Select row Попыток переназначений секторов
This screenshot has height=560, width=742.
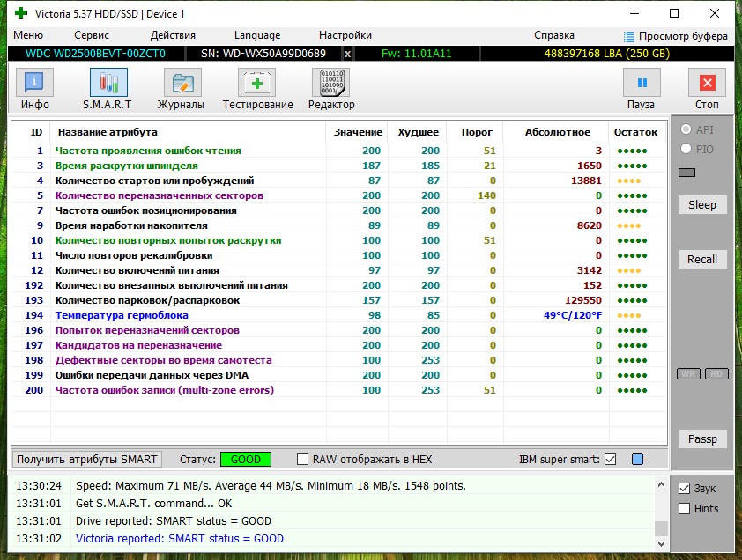tap(338, 330)
